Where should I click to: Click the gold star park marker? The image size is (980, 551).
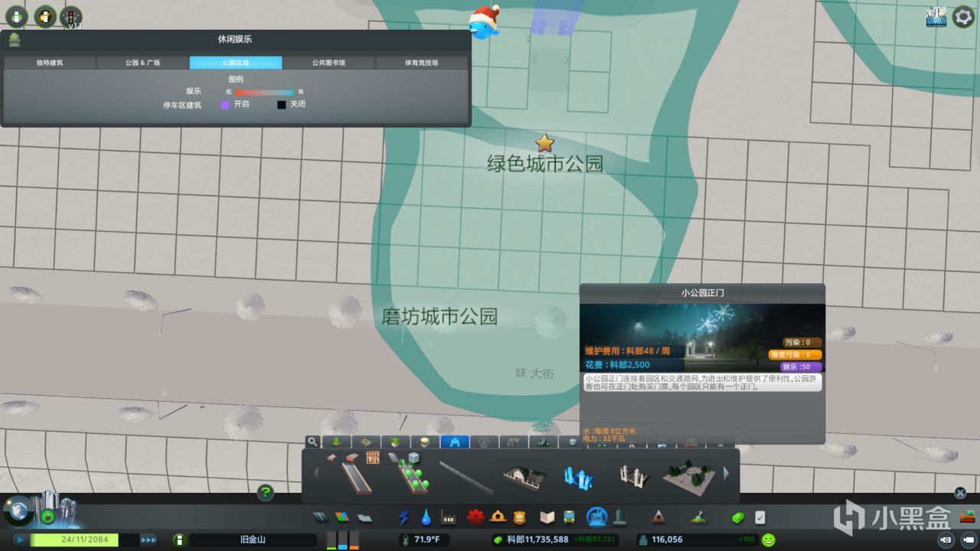[x=544, y=142]
